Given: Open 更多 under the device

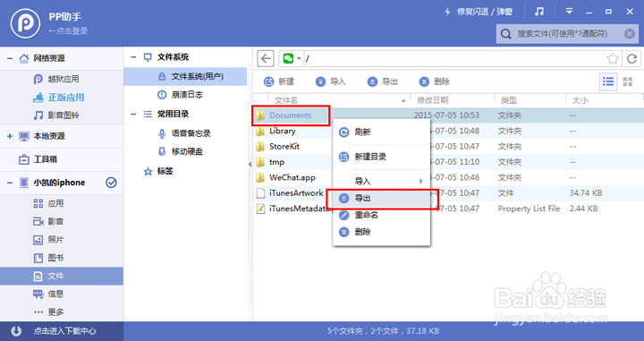Looking at the screenshot, I should click(x=48, y=312).
